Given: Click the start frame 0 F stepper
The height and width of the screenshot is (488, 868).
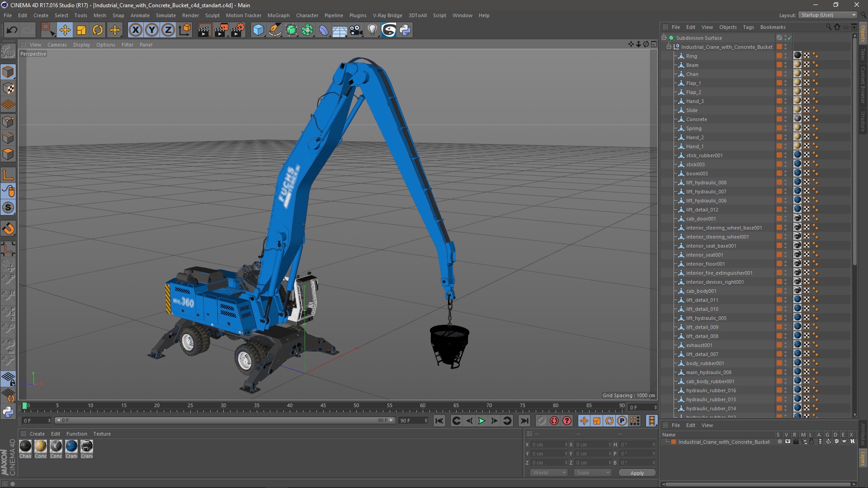Looking at the screenshot, I should click(x=49, y=421).
